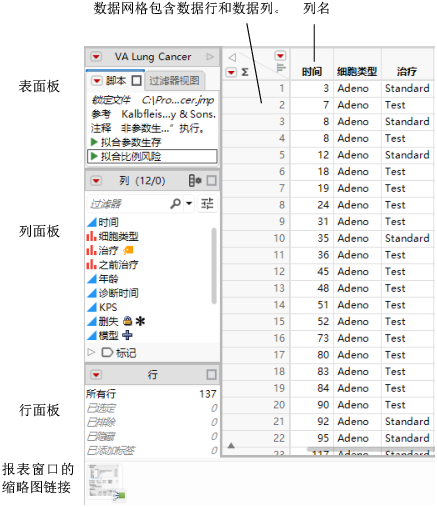The width and height of the screenshot is (437, 507).
Task: Select the 年龄 column in the list
Action: 108,279
